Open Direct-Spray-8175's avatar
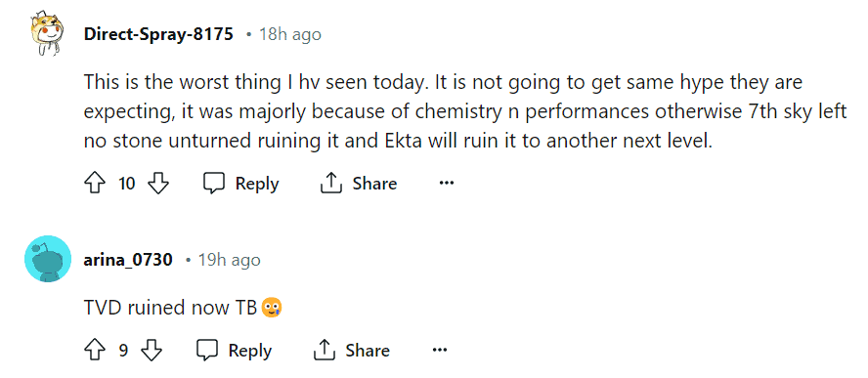Viewport: 868px width, 378px height. [48, 33]
